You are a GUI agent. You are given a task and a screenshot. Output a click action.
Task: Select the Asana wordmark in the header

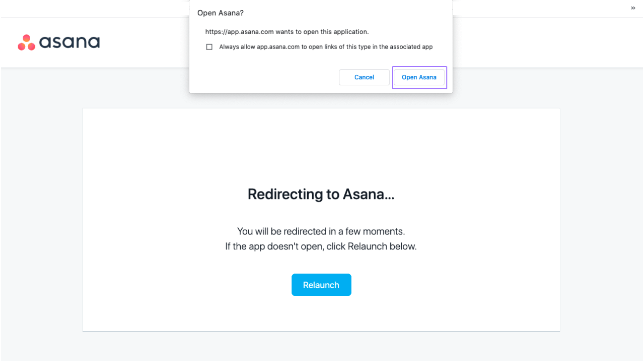(x=69, y=42)
